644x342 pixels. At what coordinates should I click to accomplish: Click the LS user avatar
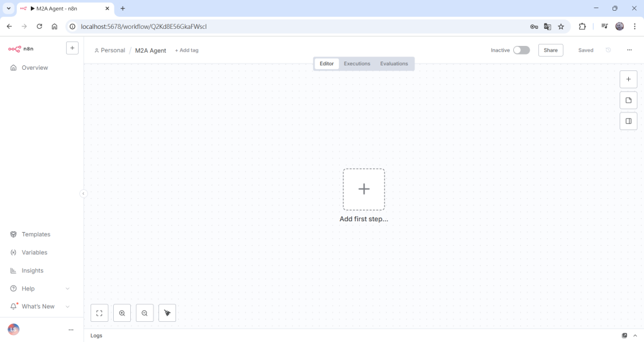pyautogui.click(x=14, y=329)
